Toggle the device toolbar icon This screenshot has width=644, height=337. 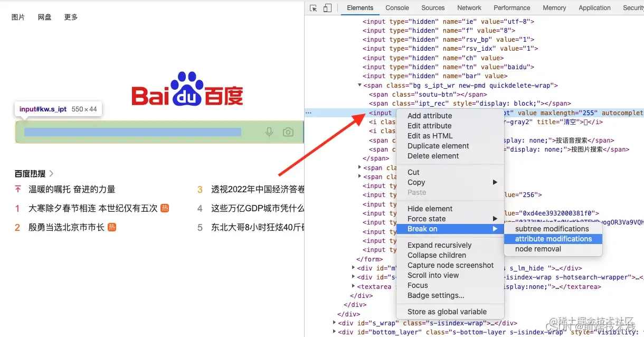[327, 8]
